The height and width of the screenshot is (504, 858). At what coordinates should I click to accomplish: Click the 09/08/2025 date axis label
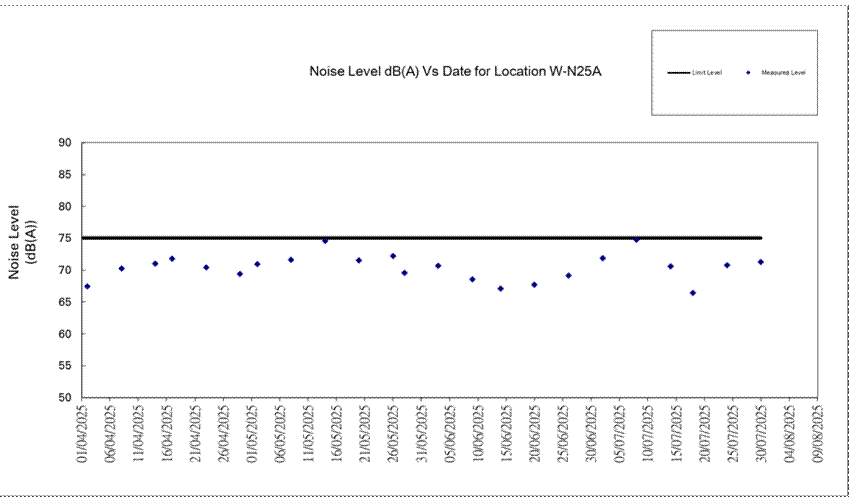[x=818, y=432]
